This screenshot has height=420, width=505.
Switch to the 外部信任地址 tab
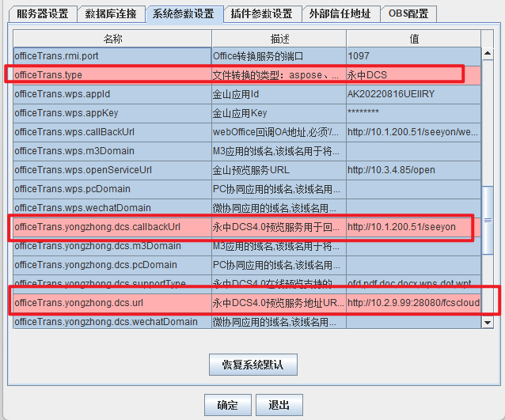tap(340, 13)
